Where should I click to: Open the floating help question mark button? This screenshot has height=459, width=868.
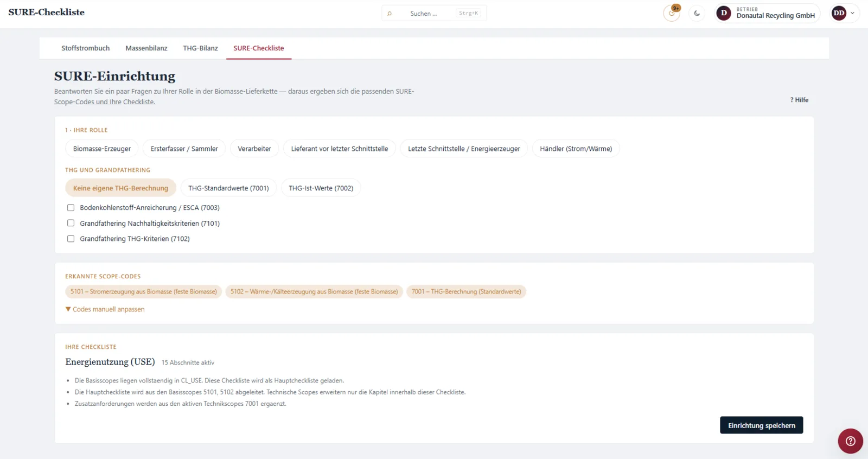click(850, 441)
